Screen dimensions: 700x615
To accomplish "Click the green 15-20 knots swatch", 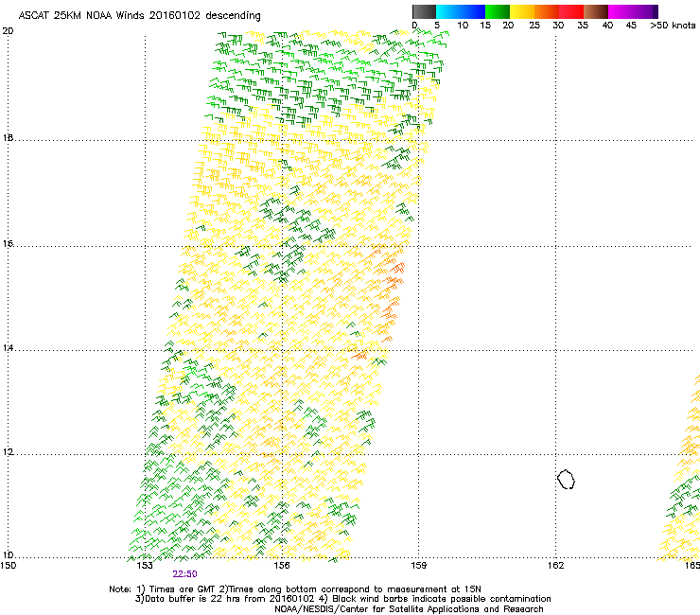I will [498, 11].
